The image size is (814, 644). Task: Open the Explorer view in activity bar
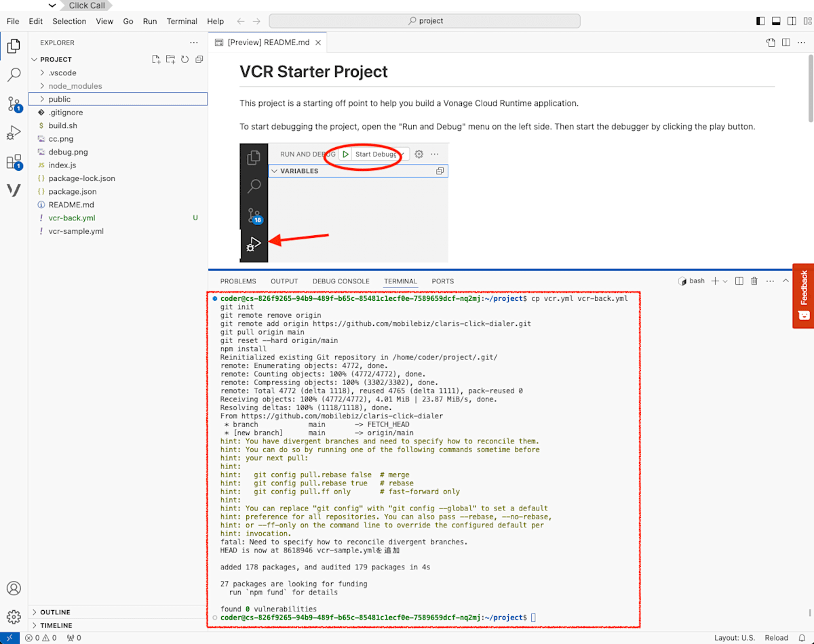point(14,46)
